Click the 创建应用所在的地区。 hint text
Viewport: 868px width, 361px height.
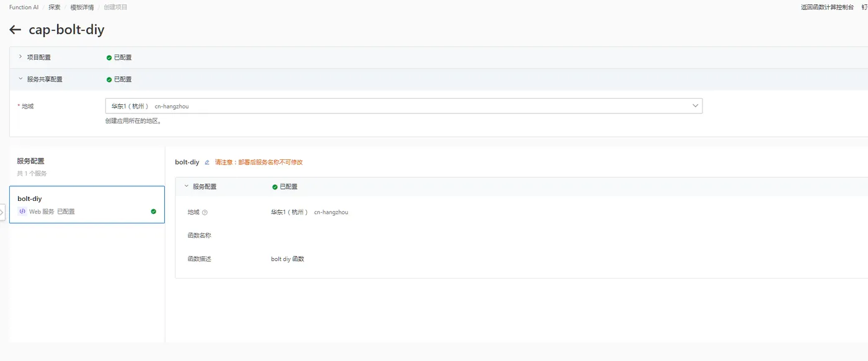pyautogui.click(x=133, y=121)
